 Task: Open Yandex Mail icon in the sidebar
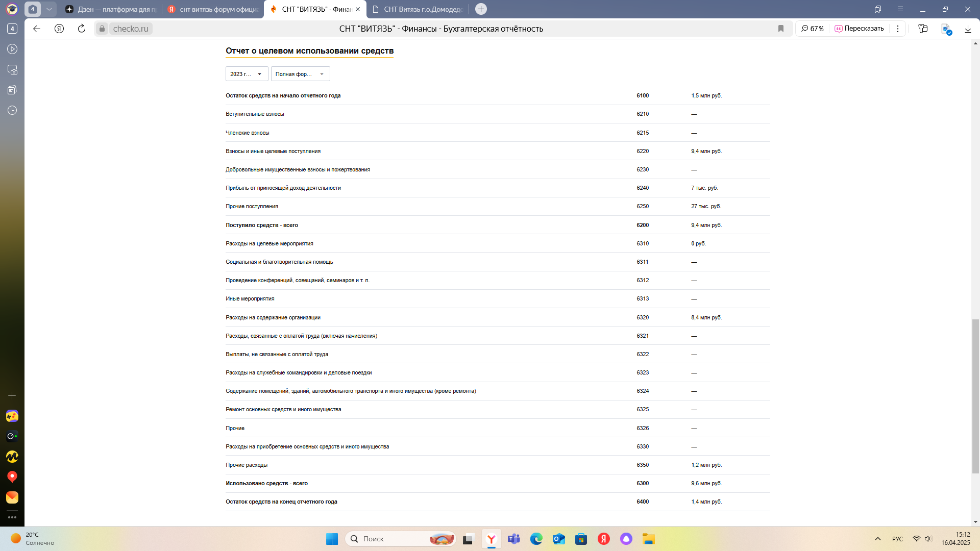pyautogui.click(x=12, y=497)
